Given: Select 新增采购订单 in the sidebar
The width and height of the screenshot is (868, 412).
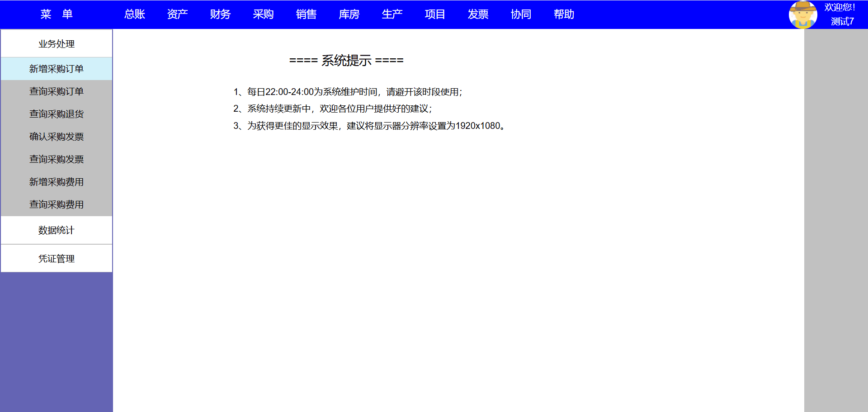Looking at the screenshot, I should 57,69.
